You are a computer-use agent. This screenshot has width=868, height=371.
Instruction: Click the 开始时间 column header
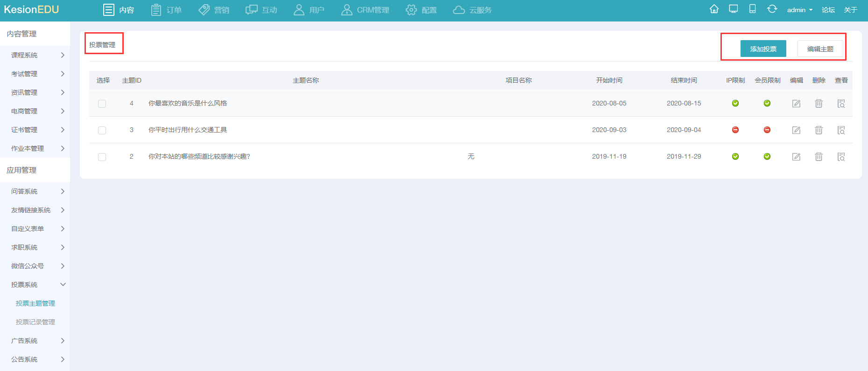point(609,80)
